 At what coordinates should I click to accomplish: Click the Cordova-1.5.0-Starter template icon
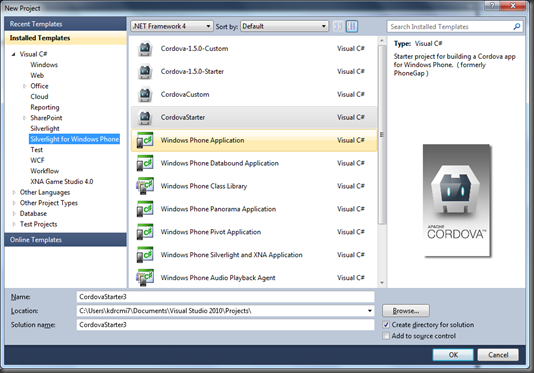145,72
